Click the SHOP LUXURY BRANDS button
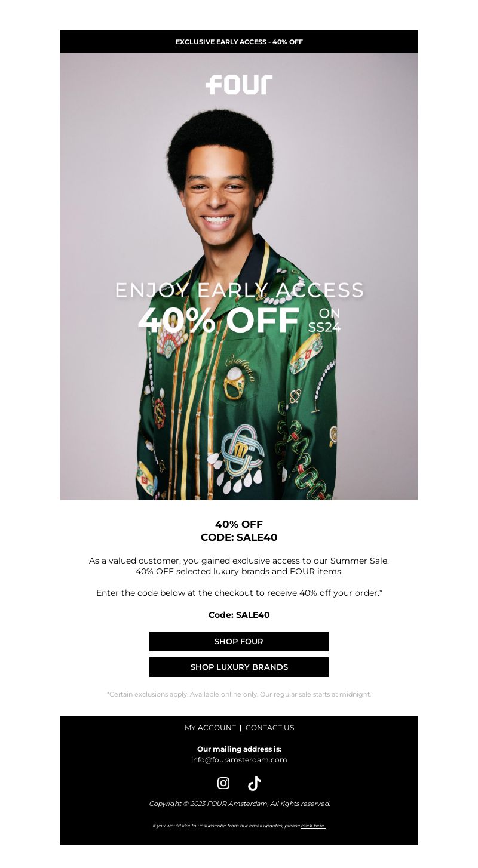Image resolution: width=478 pixels, height=868 pixels. pyautogui.click(x=239, y=667)
